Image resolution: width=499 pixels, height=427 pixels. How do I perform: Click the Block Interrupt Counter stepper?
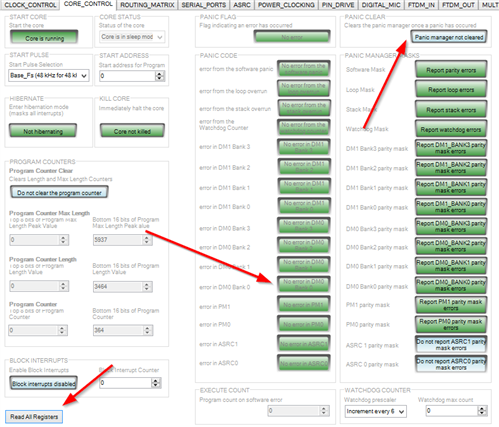[x=156, y=383]
